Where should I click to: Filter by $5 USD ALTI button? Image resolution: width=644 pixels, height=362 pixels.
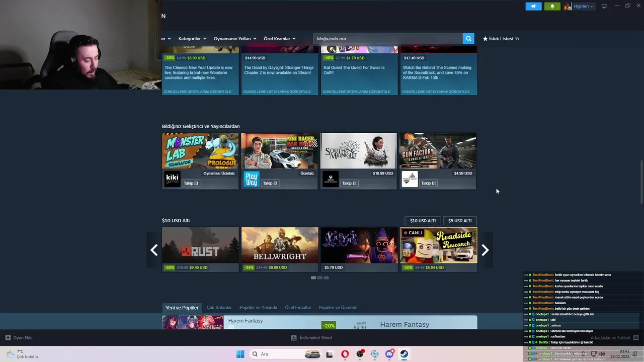[460, 221]
